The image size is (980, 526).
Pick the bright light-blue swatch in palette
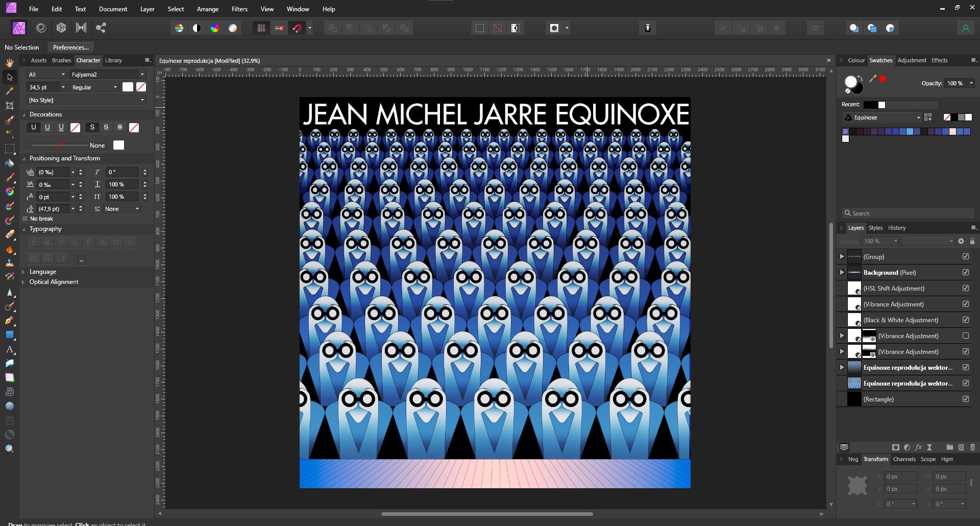pyautogui.click(x=910, y=132)
